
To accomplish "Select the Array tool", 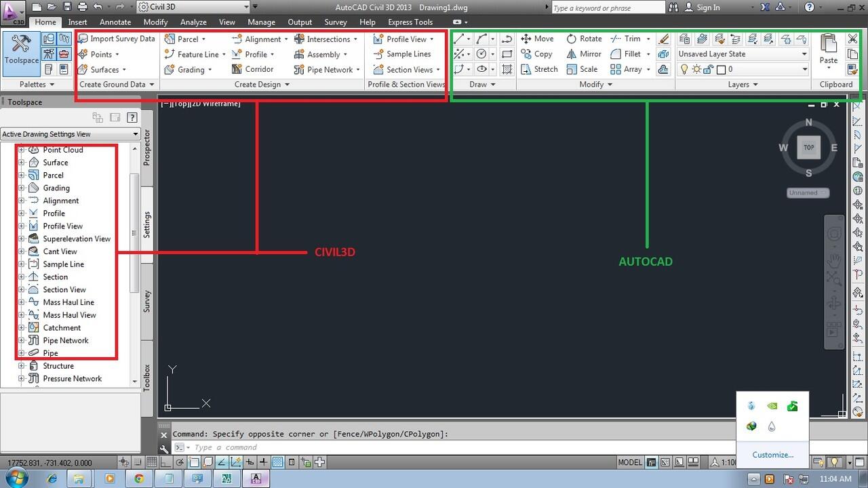I will pyautogui.click(x=626, y=69).
